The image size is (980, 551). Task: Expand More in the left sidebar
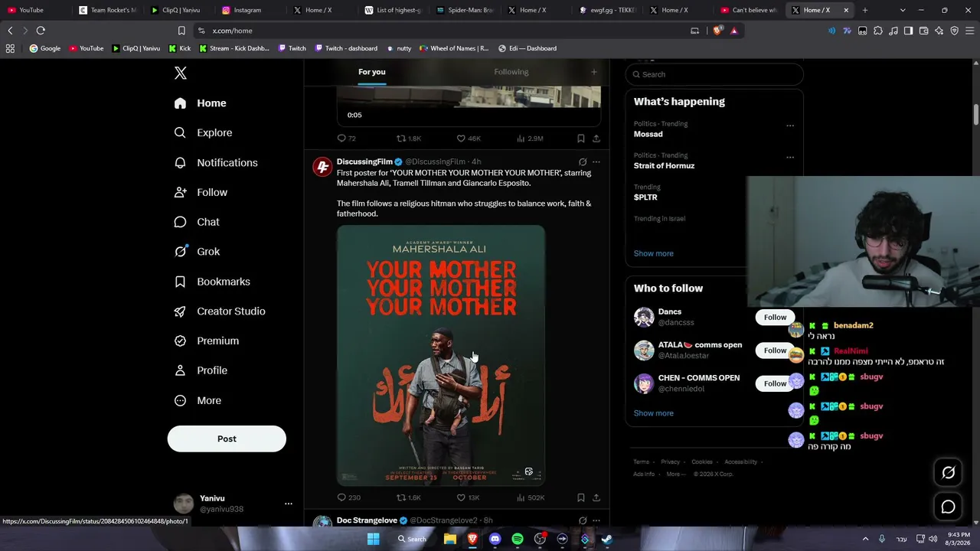(198, 400)
